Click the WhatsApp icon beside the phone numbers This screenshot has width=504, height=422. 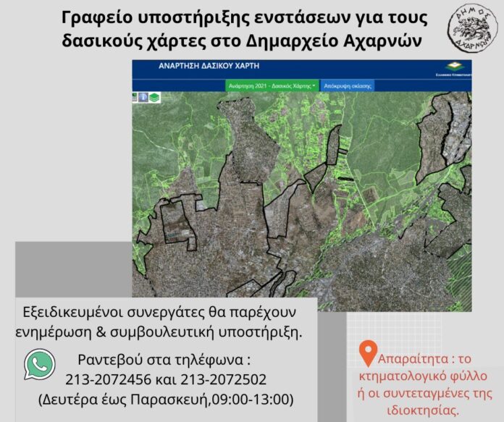point(39,364)
